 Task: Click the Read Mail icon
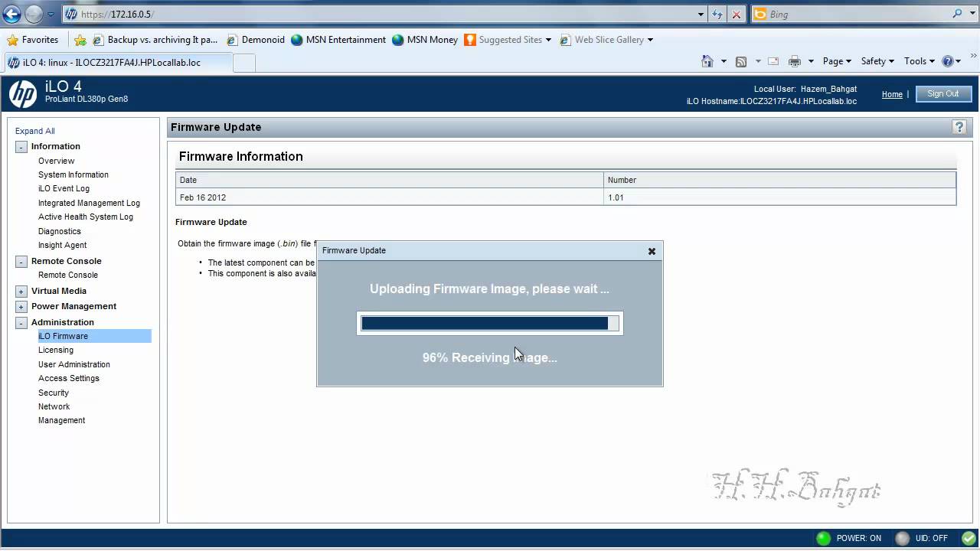point(773,61)
